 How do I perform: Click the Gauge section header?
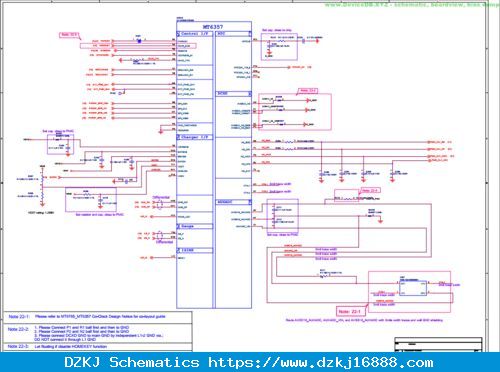pos(194,226)
